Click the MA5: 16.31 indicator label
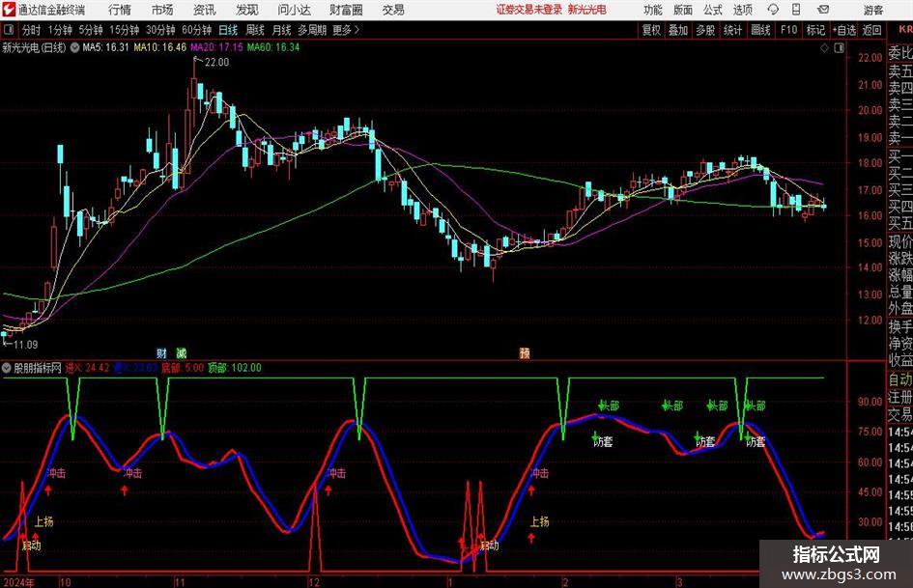Screen dimensions: 913x588 click(x=105, y=47)
